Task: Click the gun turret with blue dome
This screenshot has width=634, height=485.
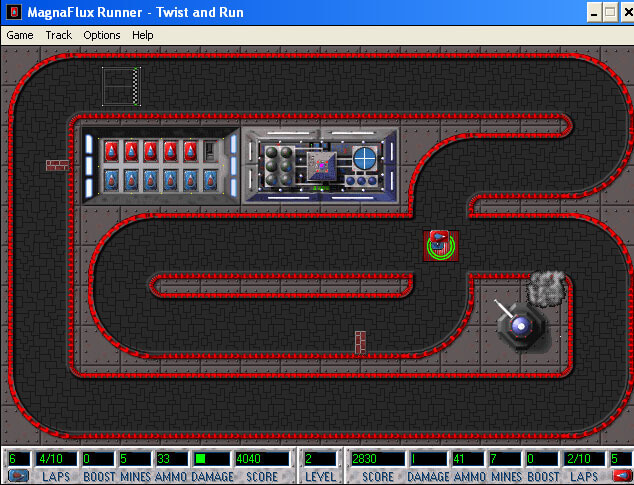Action: (520, 324)
